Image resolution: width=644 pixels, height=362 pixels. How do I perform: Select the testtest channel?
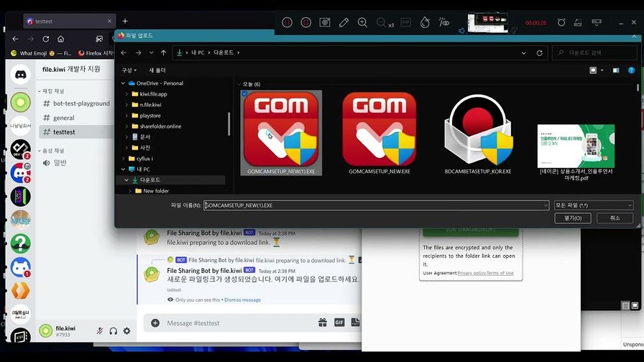pyautogui.click(x=76, y=131)
